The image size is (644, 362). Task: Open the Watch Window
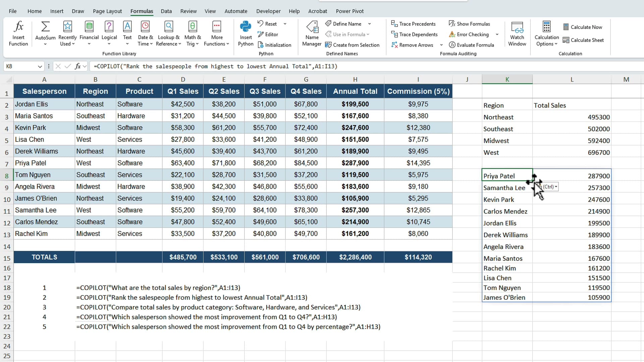(517, 34)
